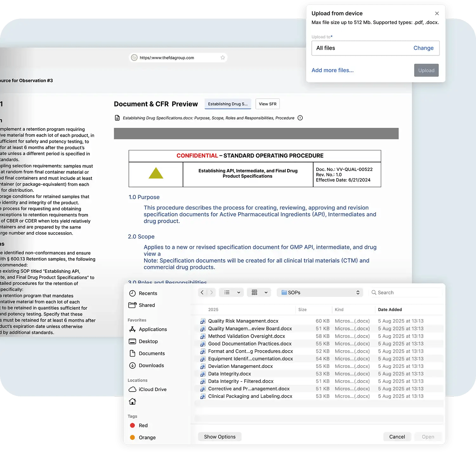Click Add more files link

[332, 70]
